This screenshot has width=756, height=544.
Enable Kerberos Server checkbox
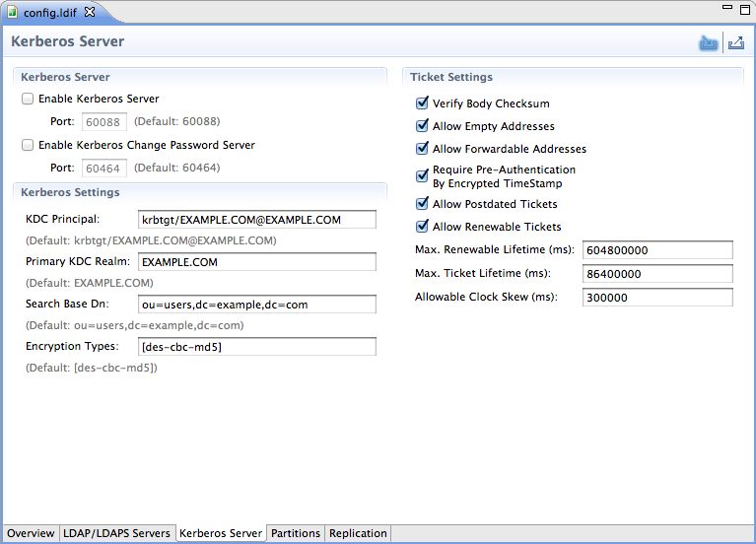[29, 99]
